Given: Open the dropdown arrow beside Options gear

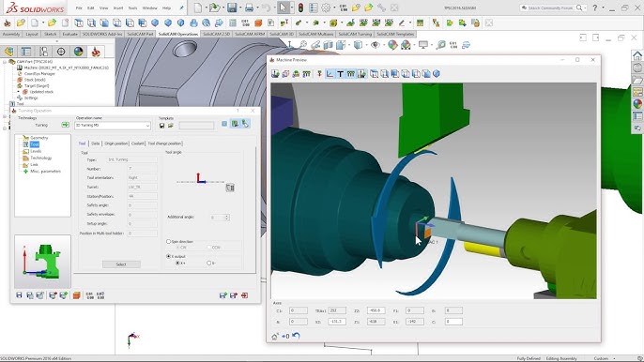Looking at the screenshot, I should (334, 8).
